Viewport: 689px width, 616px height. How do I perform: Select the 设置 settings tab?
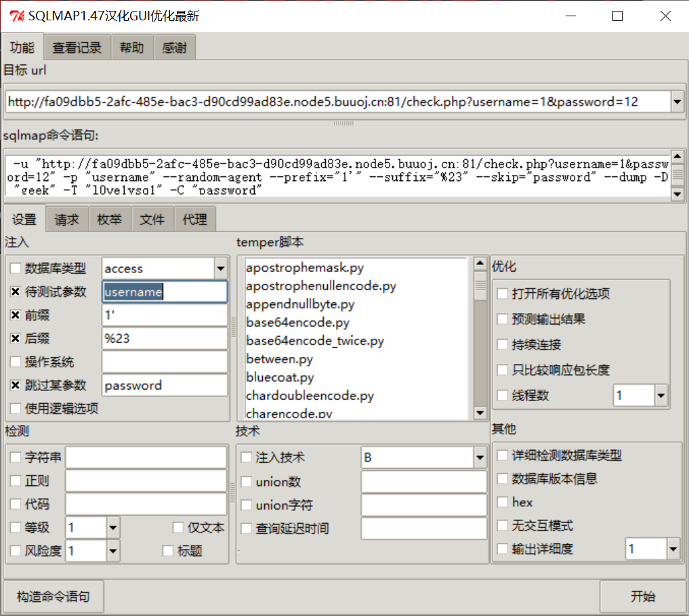[x=24, y=219]
